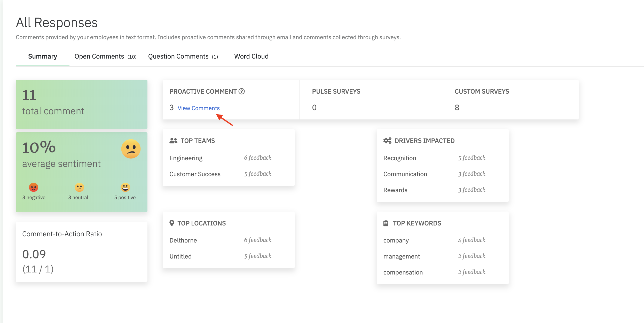Viewport: 644px width, 323px height.
Task: Select the Summary tab
Action: (43, 56)
